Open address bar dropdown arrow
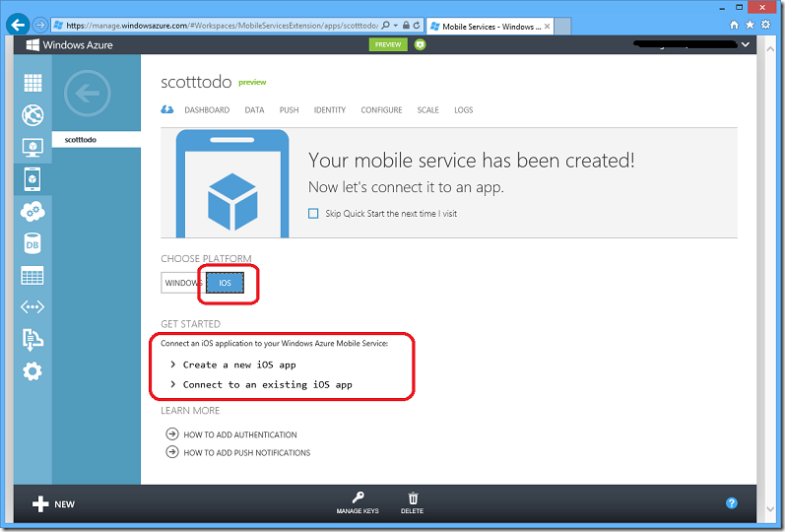Viewport: 785px width, 532px height. click(x=396, y=25)
